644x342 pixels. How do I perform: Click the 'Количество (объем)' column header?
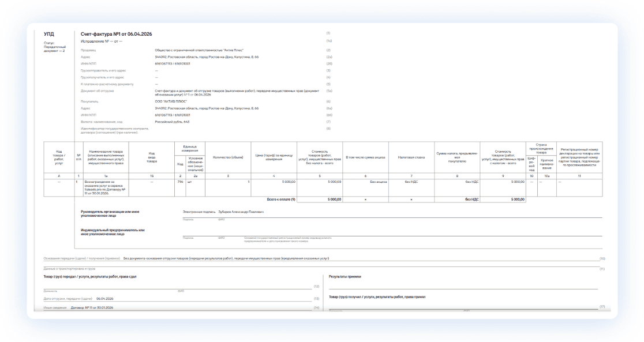coord(228,157)
